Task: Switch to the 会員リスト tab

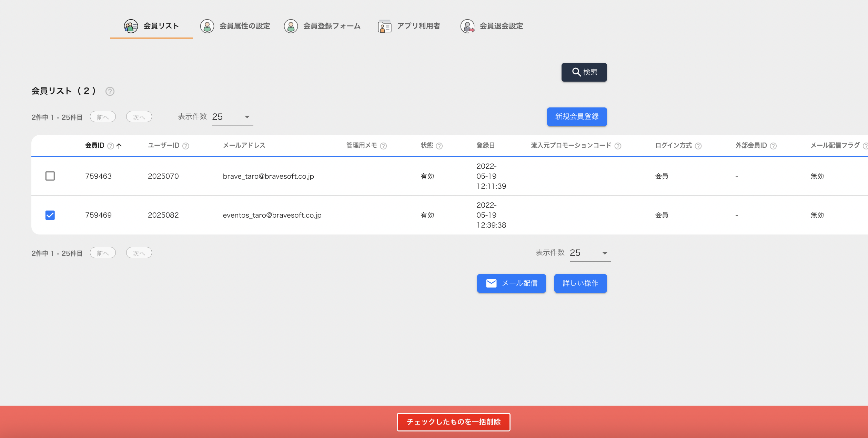Action: pyautogui.click(x=151, y=26)
